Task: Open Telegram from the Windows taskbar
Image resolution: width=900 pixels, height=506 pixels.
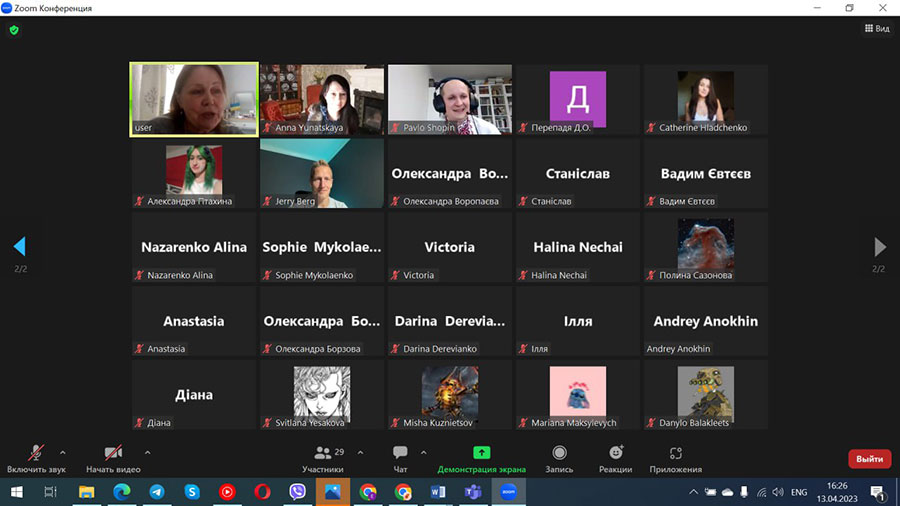Action: pyautogui.click(x=156, y=492)
